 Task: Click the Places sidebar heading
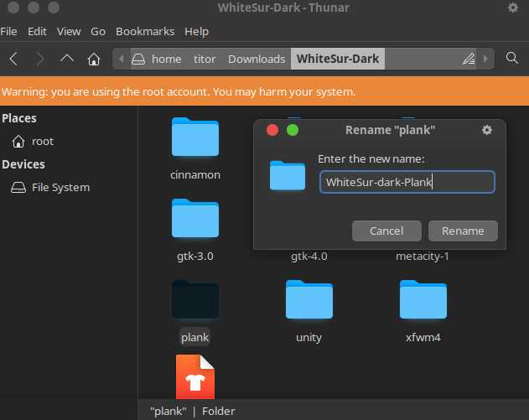19,118
